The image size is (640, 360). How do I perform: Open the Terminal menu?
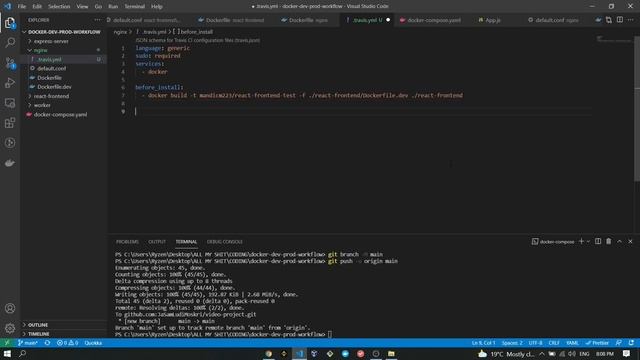point(135,7)
